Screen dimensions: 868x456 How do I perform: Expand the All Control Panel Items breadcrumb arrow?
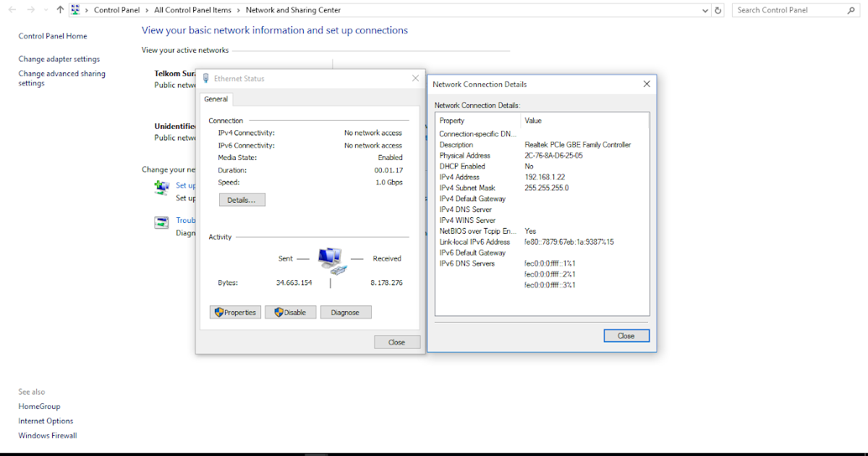[x=238, y=9]
